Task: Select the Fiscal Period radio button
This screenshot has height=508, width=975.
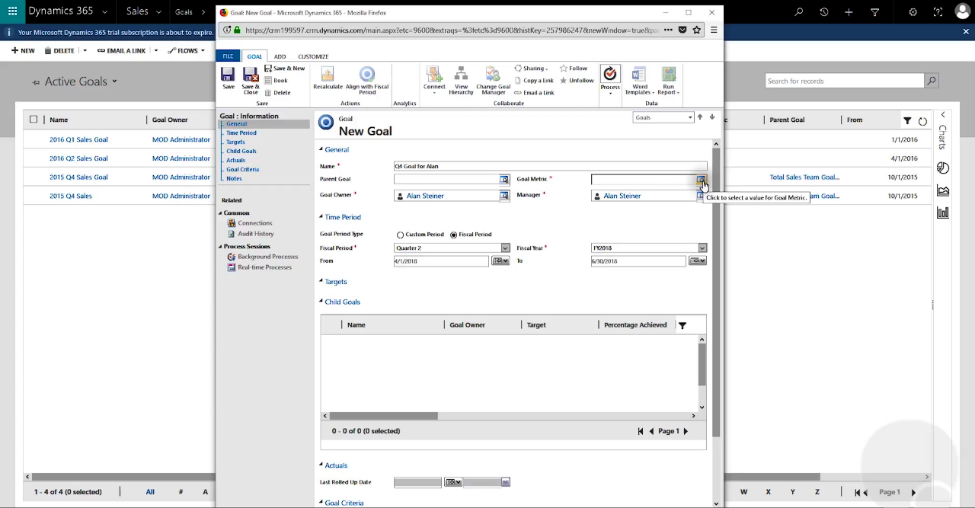Action: (453, 235)
